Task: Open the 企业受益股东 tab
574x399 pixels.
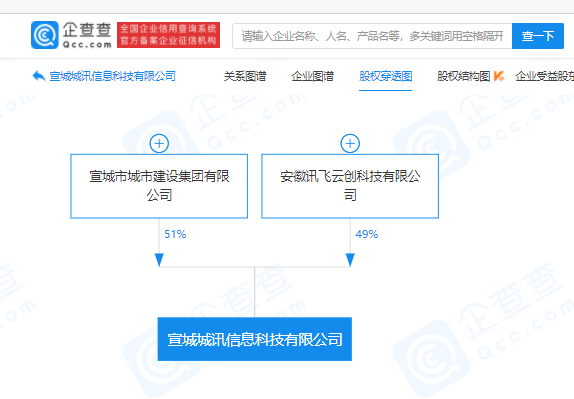Action: (545, 76)
